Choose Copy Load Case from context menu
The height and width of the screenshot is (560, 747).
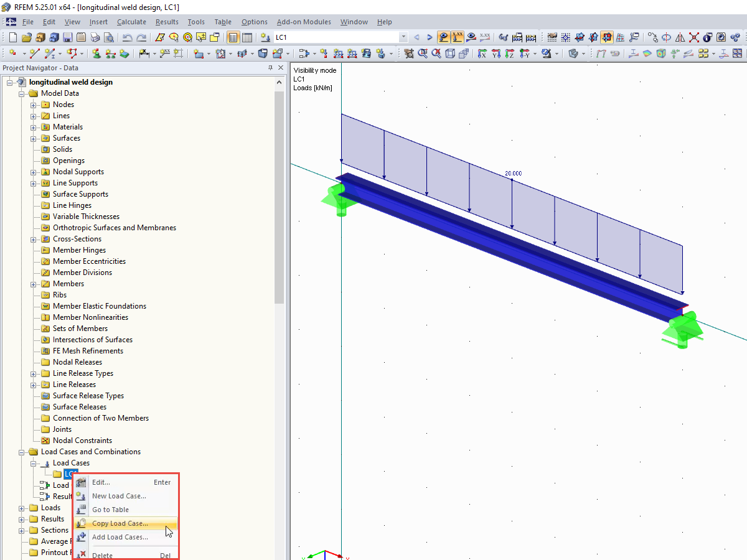pos(121,523)
